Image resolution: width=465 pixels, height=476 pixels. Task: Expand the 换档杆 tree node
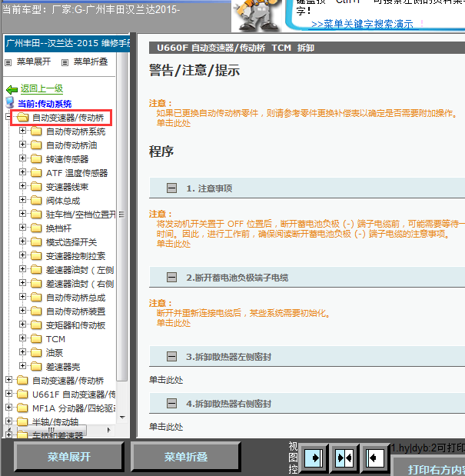(x=22, y=228)
